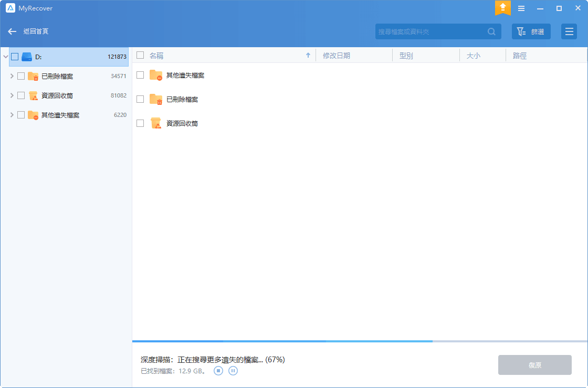Click the 已刪除檔案 folder icon in sidebar
The height and width of the screenshot is (388, 588).
click(x=34, y=77)
